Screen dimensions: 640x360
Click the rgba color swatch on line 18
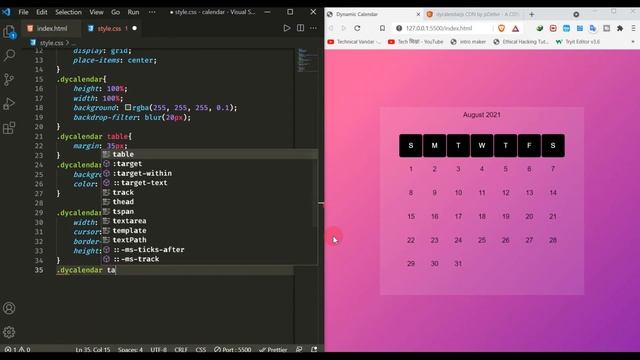(128, 107)
